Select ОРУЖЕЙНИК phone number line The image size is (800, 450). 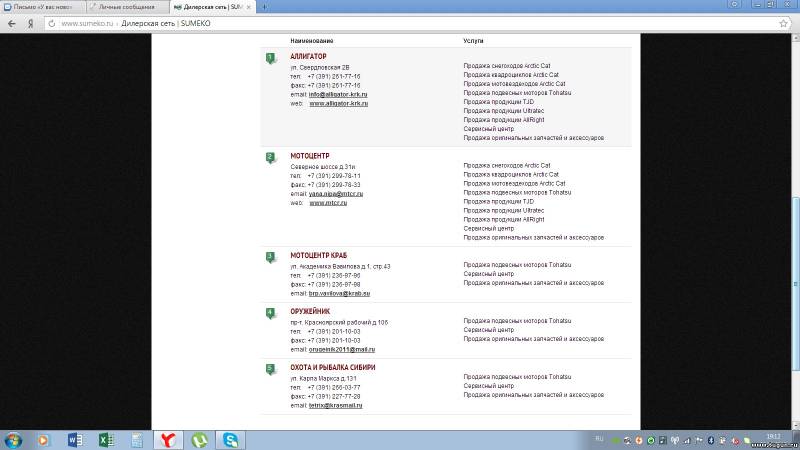pos(325,332)
